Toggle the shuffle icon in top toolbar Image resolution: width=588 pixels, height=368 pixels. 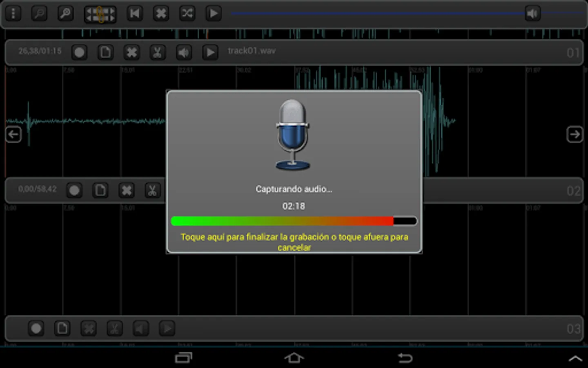coord(187,13)
